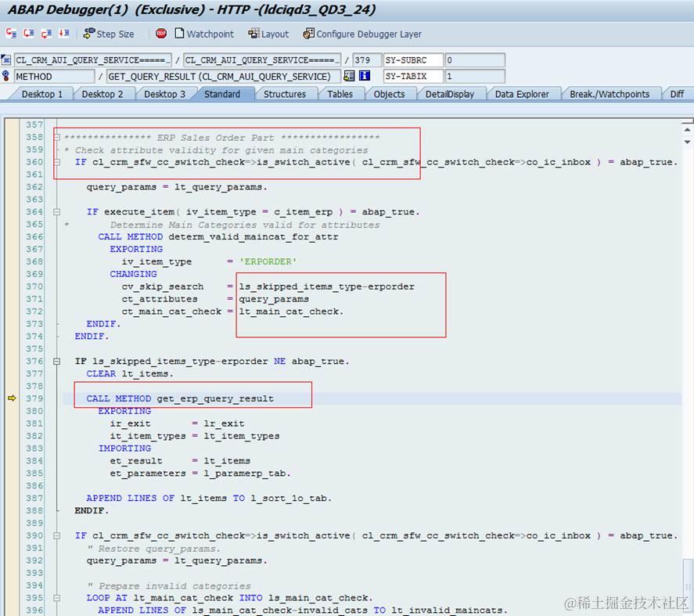Open the Tables tab
This screenshot has width=694, height=616.
340,94
